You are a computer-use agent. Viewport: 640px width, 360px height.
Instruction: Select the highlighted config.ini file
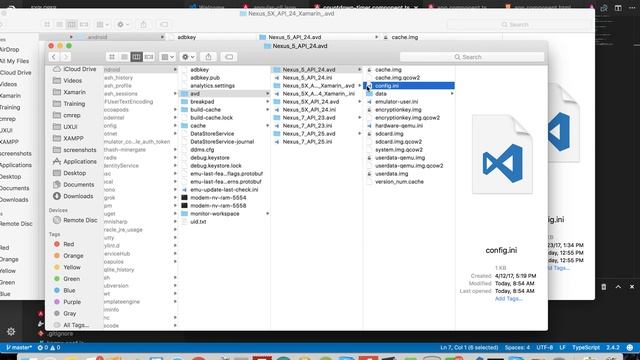tap(409, 86)
